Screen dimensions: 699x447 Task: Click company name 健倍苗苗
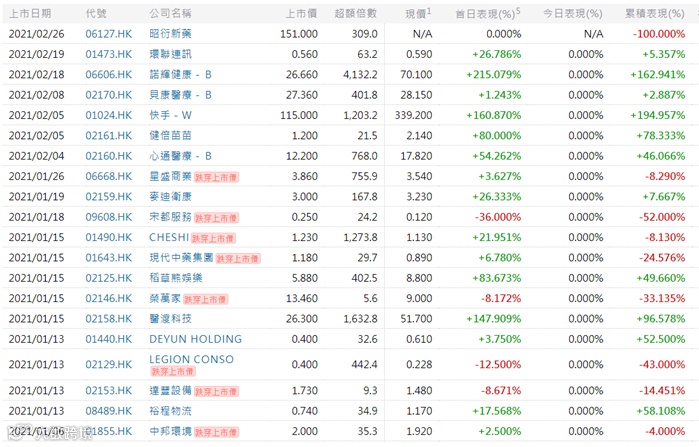pos(170,135)
